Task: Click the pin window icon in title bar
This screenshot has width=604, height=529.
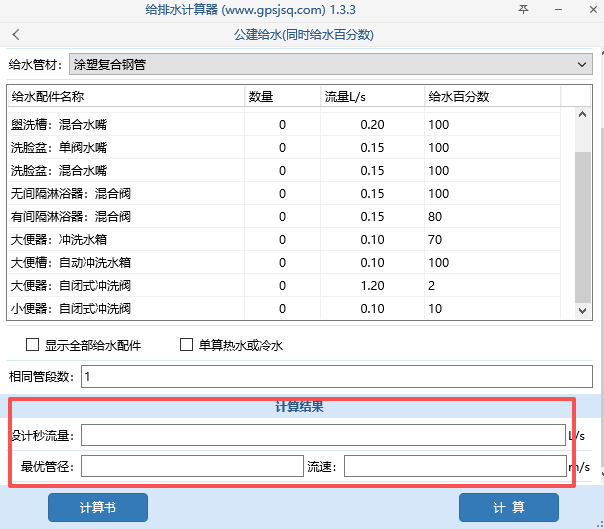Action: pos(523,10)
